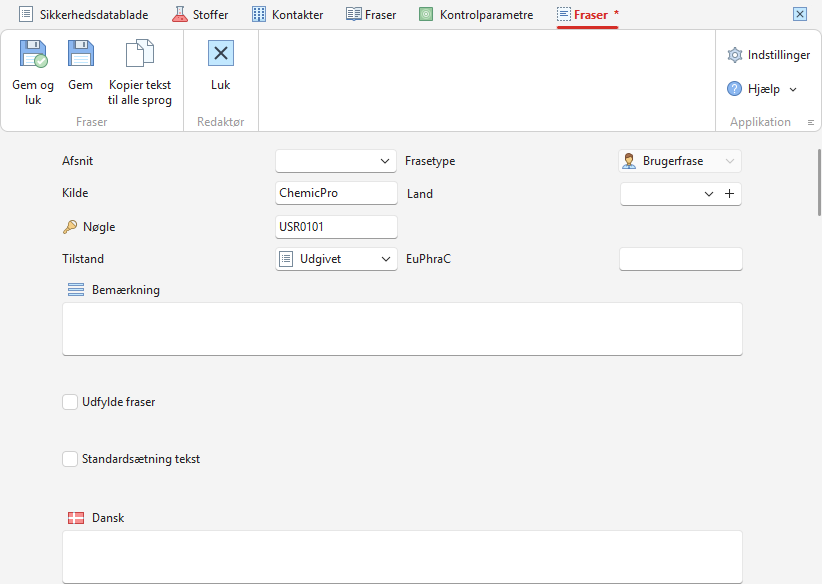The height and width of the screenshot is (584, 822).
Task: Switch to the unmodified Fraser list tab
Action: pos(371,15)
